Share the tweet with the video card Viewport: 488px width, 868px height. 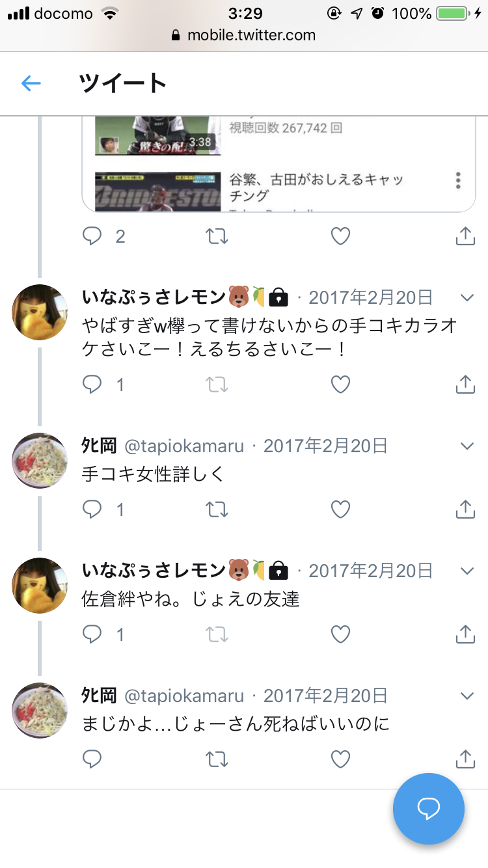465,236
